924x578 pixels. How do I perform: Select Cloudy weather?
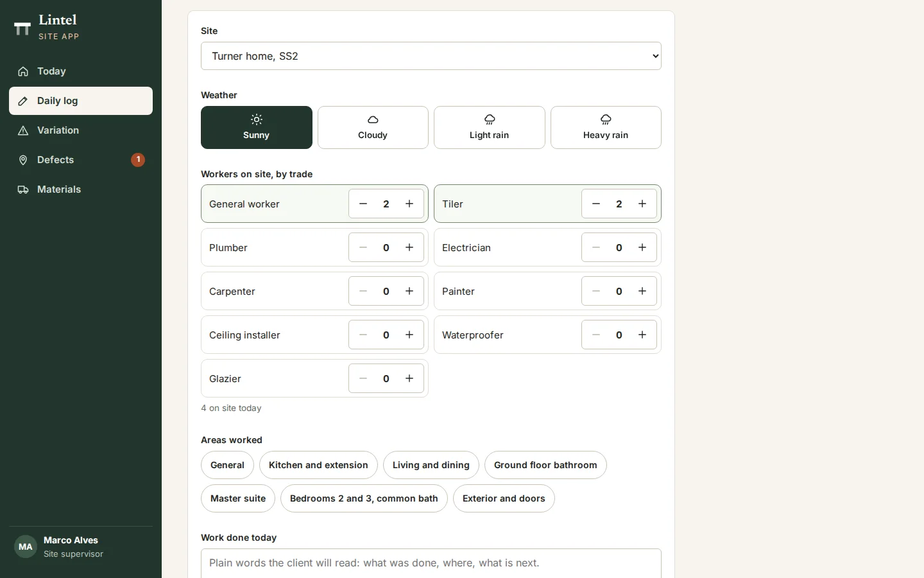373,127
